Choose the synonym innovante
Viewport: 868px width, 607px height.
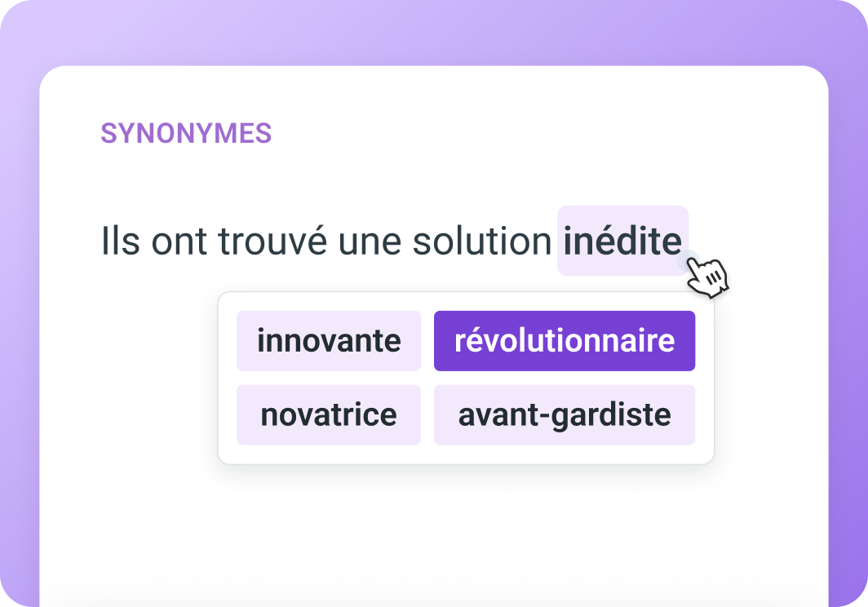click(329, 340)
